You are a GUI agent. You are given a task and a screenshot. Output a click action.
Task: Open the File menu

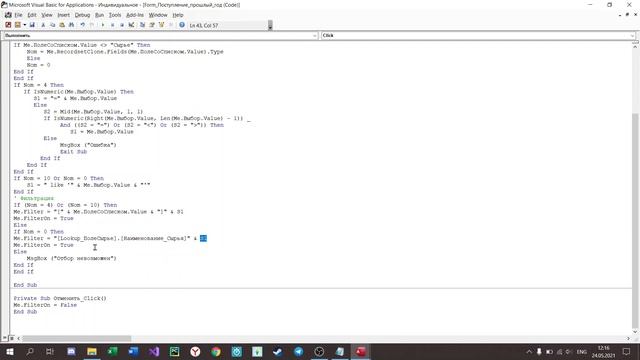pyautogui.click(x=18, y=15)
